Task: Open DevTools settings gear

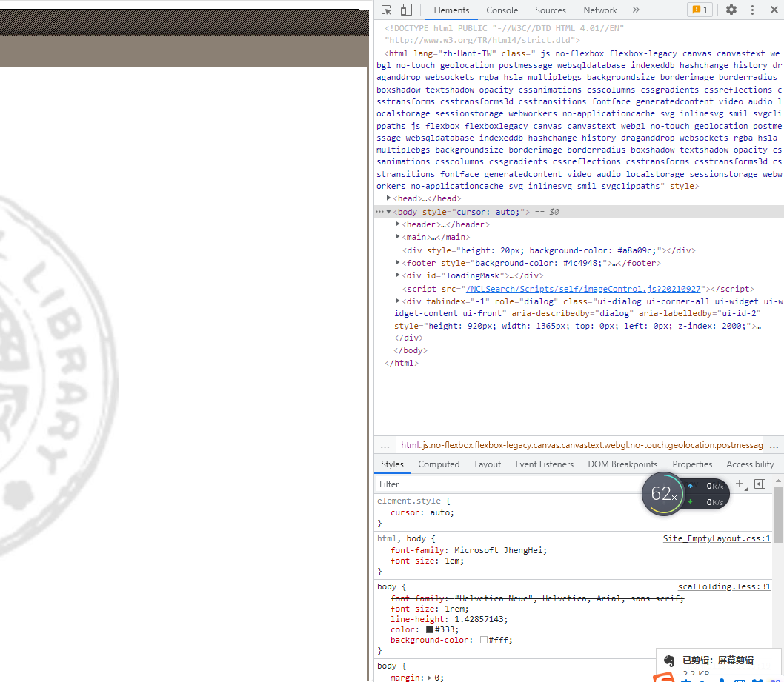Action: (731, 10)
